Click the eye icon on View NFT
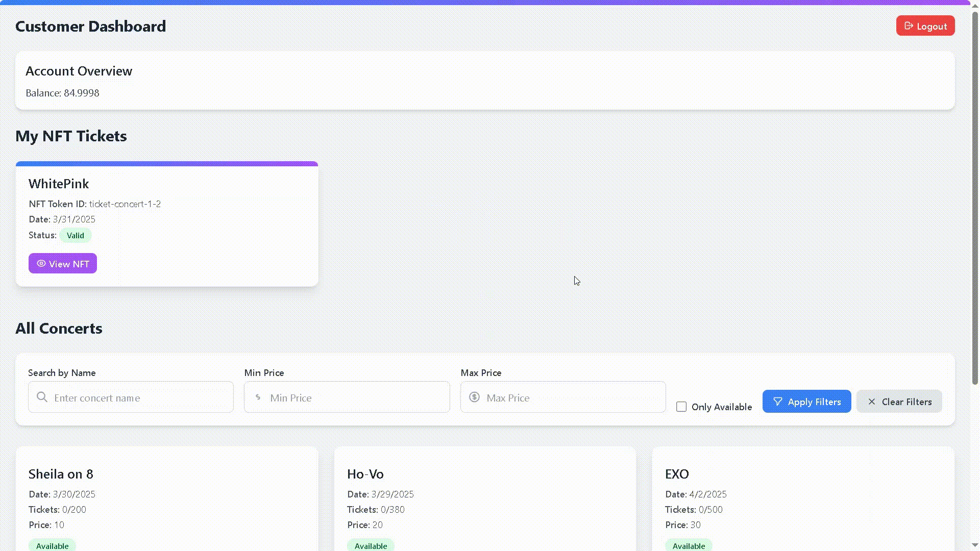The width and height of the screenshot is (980, 551). (x=41, y=264)
